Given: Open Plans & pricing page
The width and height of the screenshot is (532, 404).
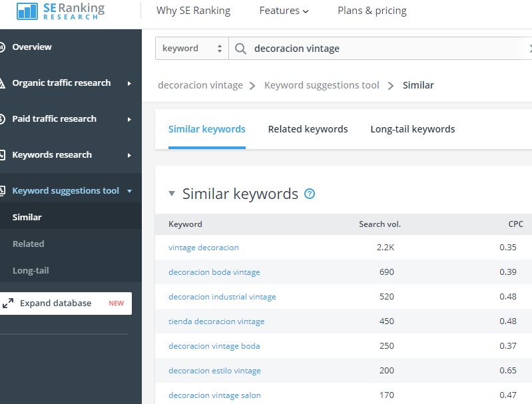Looking at the screenshot, I should pyautogui.click(x=372, y=11).
